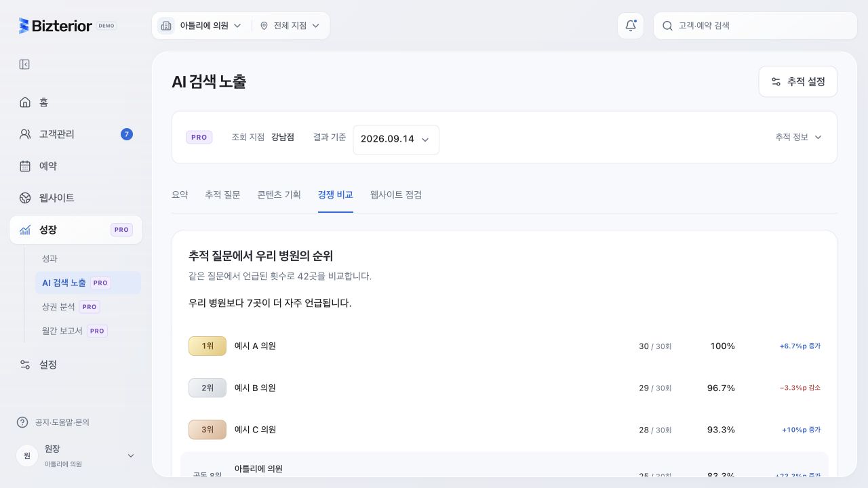Click the PRO badge beside 조회 지점

199,137
